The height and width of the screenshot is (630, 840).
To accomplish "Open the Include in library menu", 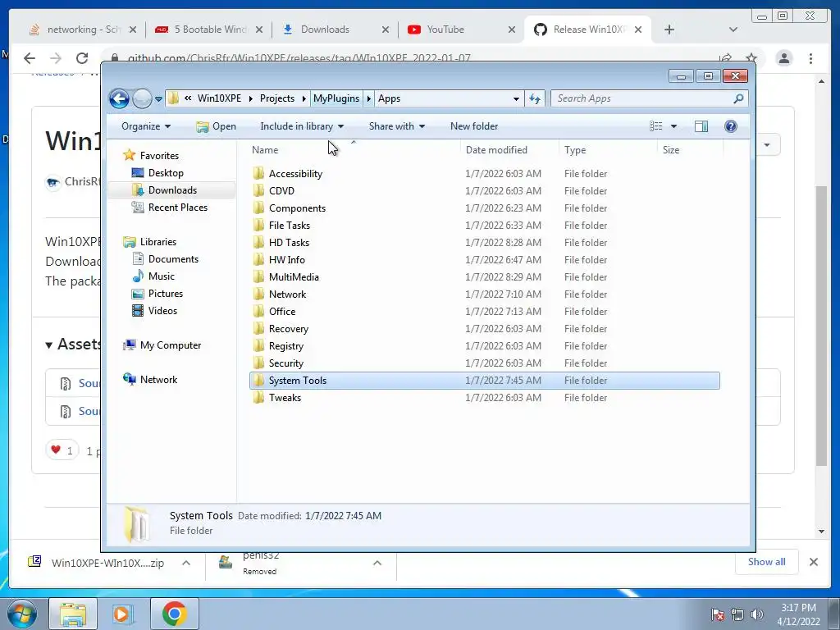I will click(x=302, y=126).
